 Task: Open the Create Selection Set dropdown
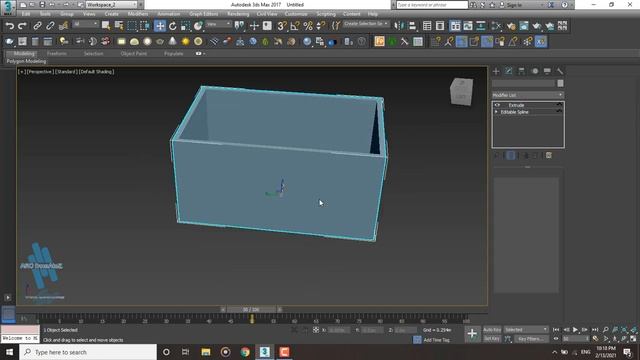(366, 24)
